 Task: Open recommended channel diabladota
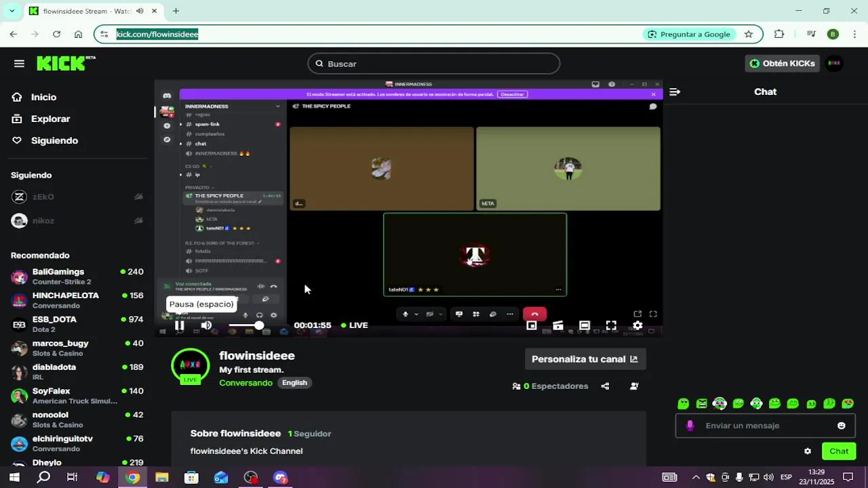coord(77,372)
